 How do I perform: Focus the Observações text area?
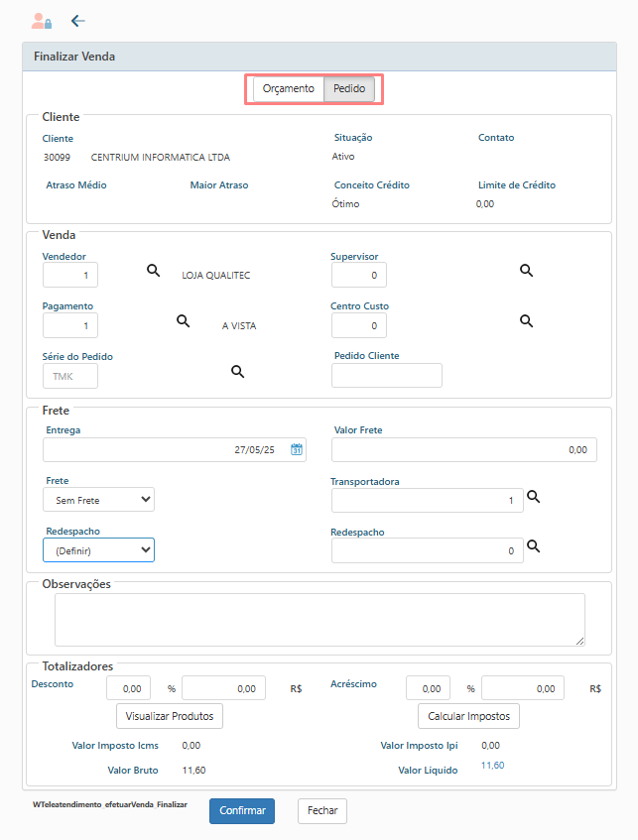point(319,620)
